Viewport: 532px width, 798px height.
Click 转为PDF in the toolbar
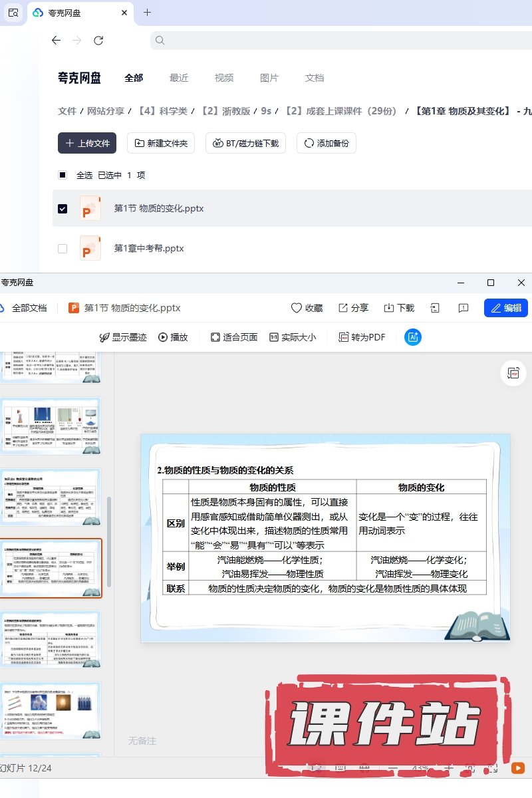pos(362,337)
